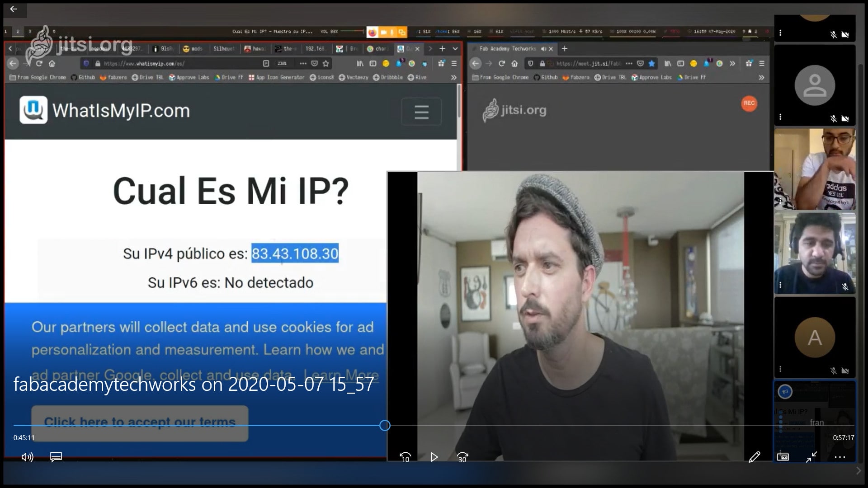Click the WhatIsMyIP hamburger menu

coord(421,112)
